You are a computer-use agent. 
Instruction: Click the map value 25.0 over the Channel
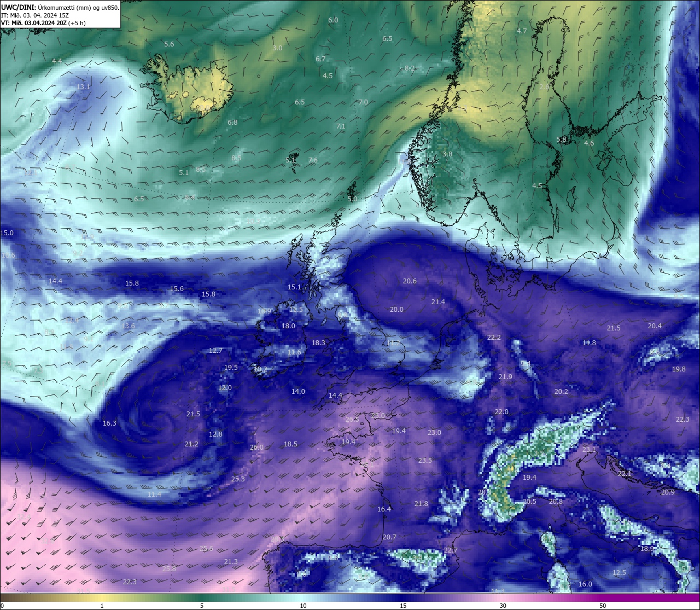click(378, 415)
